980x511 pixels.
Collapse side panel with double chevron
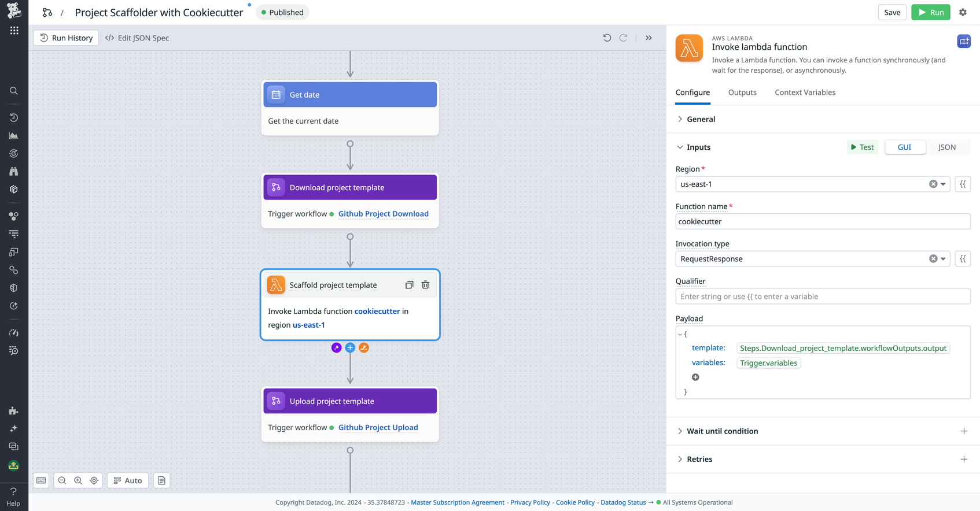[649, 38]
